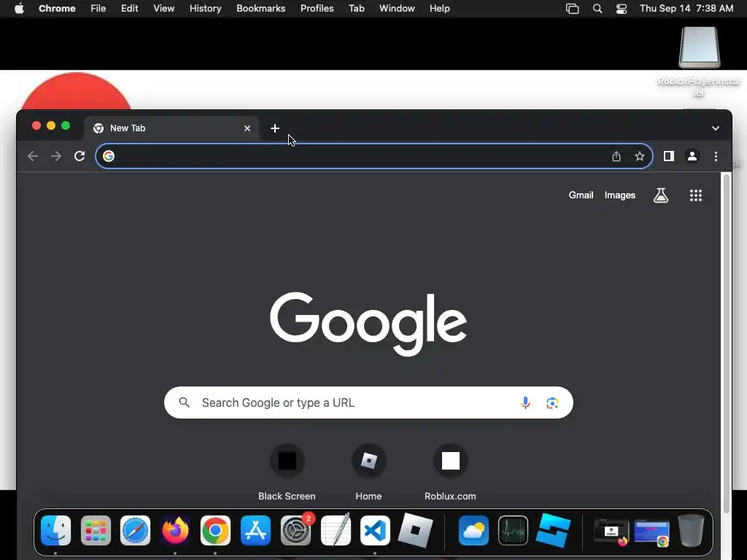Open minimized Firefox window in Dock
The height and width of the screenshot is (560, 747).
point(612,532)
